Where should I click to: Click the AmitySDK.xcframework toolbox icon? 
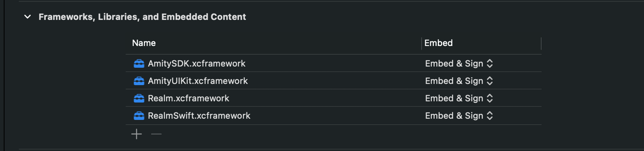tap(139, 64)
